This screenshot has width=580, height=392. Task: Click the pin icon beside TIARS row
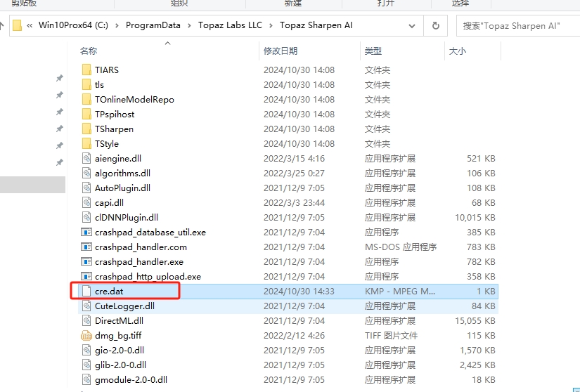(59, 78)
